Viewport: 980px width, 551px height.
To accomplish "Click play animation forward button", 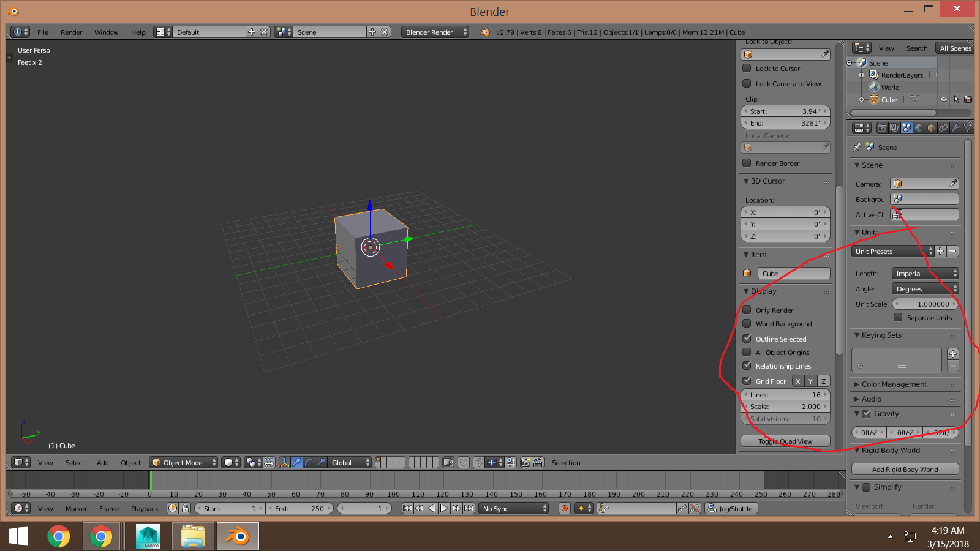I will [444, 508].
